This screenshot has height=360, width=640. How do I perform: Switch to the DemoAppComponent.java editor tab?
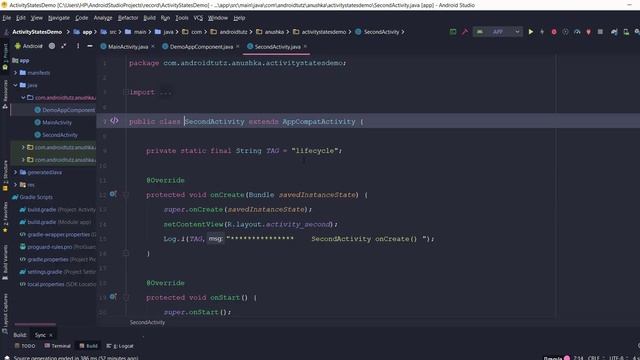[x=202, y=47]
